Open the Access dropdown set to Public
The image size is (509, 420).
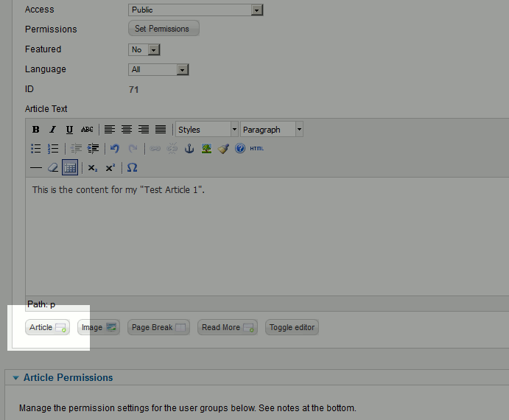click(x=195, y=10)
